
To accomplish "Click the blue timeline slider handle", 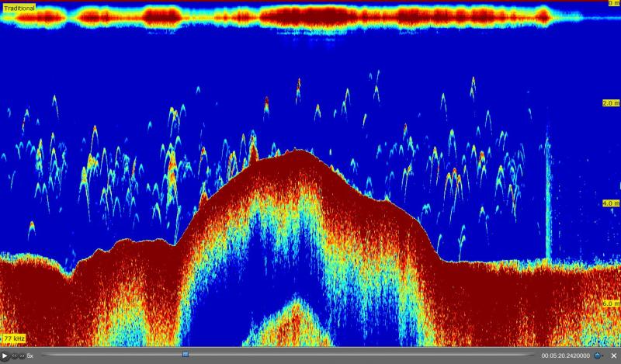I will pyautogui.click(x=185, y=355).
